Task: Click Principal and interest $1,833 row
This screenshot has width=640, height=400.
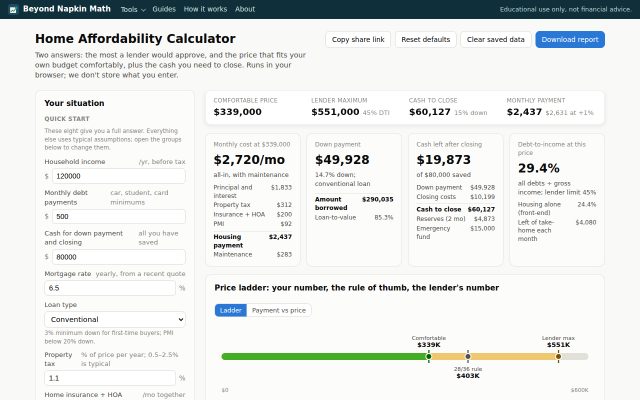Action: pos(253,191)
